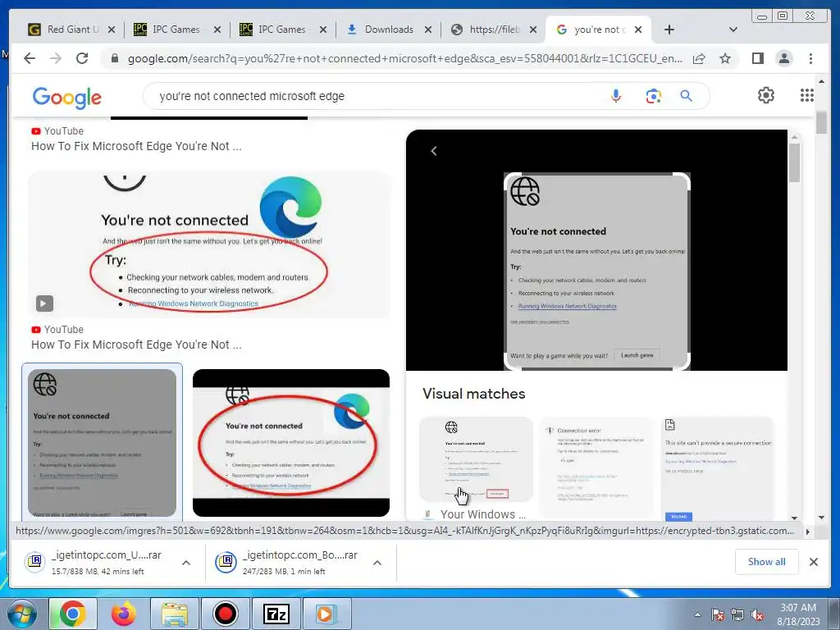This screenshot has width=840, height=630.
Task: Open the Google apps grid
Action: click(807, 95)
